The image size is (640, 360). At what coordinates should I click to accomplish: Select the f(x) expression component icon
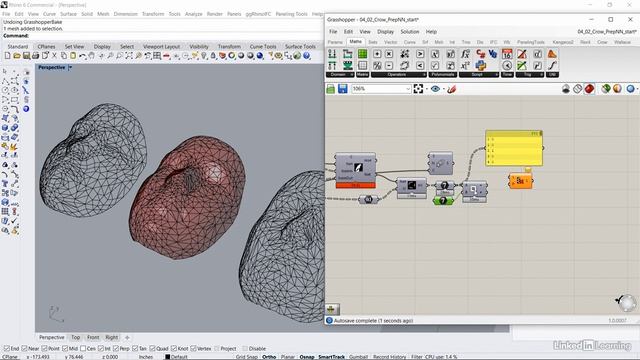point(465,54)
